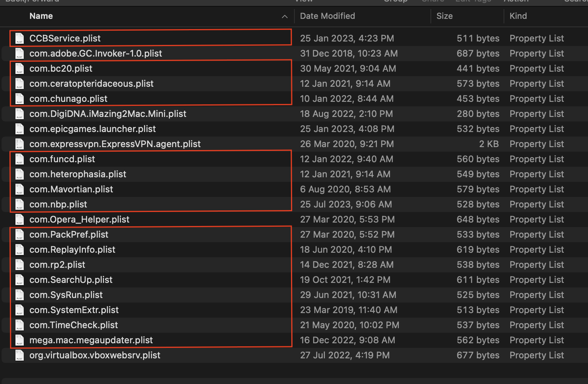Image resolution: width=588 pixels, height=384 pixels.
Task: Click the date 18 Jun 2020, 4:10 PM
Action: click(x=346, y=249)
